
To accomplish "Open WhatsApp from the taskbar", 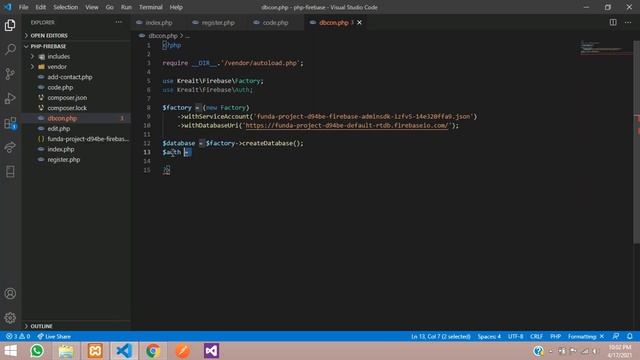I will click(x=37, y=351).
